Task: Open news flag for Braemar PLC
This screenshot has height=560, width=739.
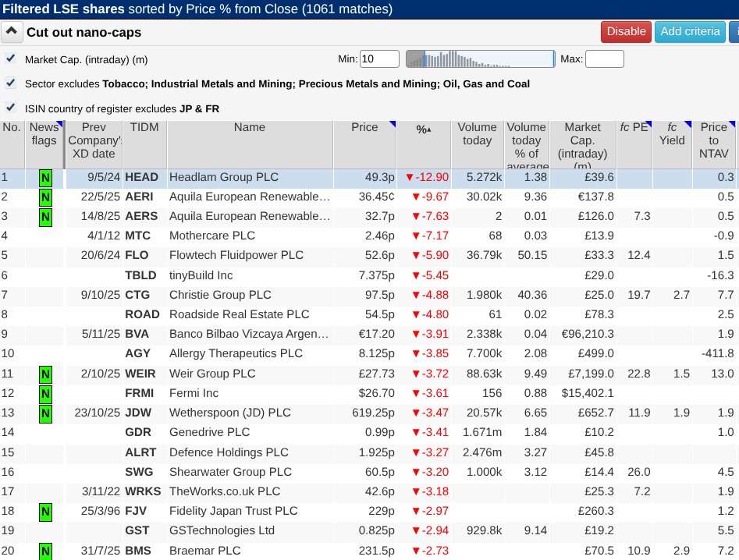Action: click(45, 551)
